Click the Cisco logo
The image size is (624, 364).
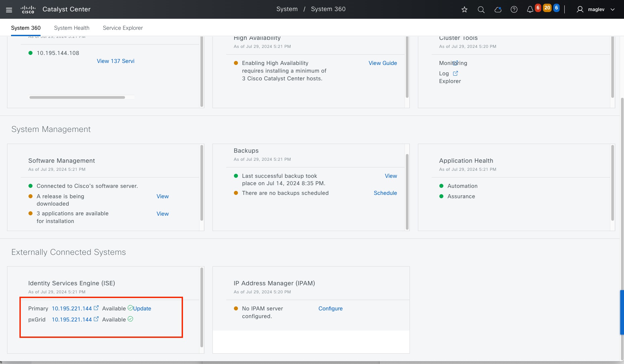(x=28, y=9)
